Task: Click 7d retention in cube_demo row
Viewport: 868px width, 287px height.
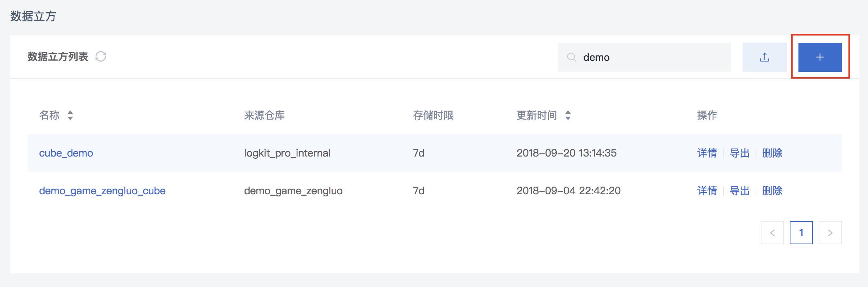Action: pyautogui.click(x=419, y=153)
